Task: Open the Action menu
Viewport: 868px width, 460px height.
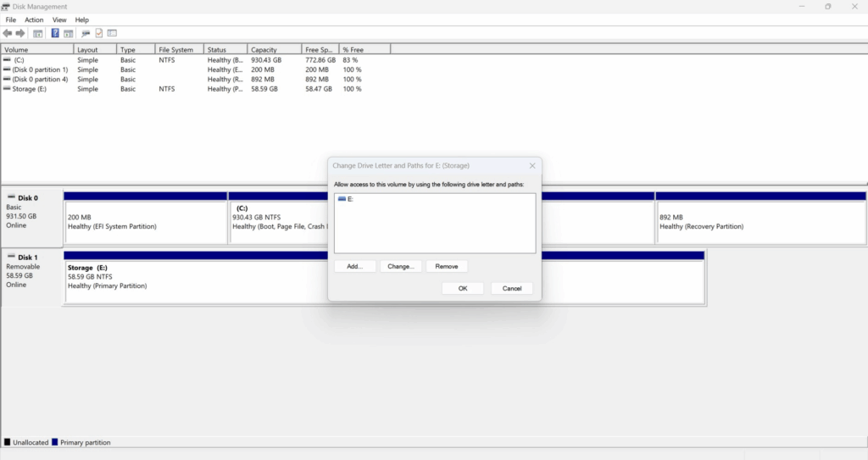Action: tap(34, 20)
